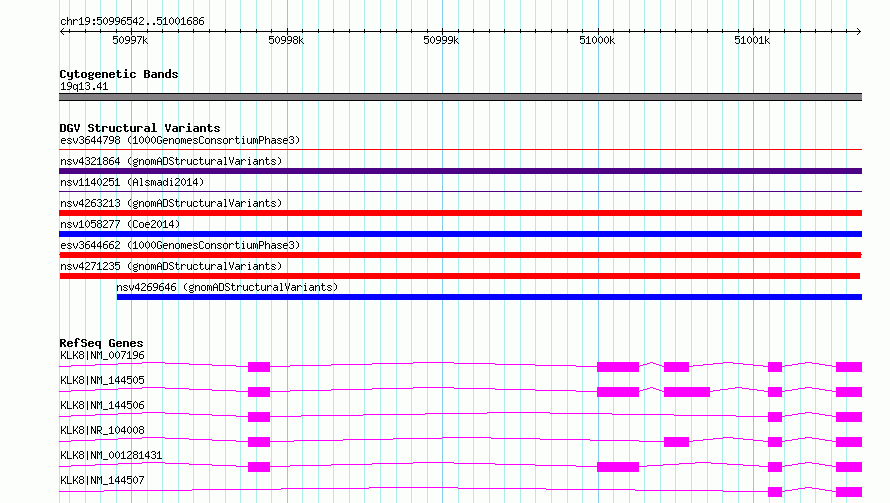Click the long exon after 51000k in NM_144505
The width and height of the screenshot is (890, 503).
[687, 392]
